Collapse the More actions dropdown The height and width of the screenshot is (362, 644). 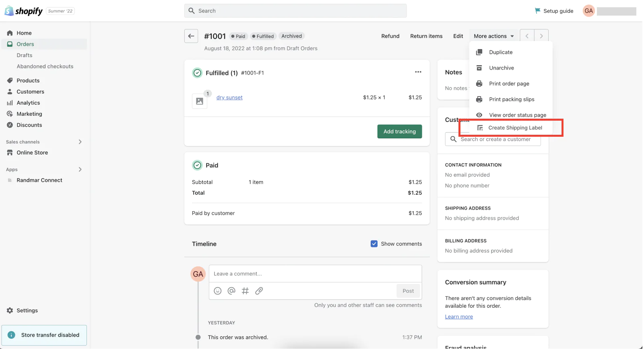[494, 36]
